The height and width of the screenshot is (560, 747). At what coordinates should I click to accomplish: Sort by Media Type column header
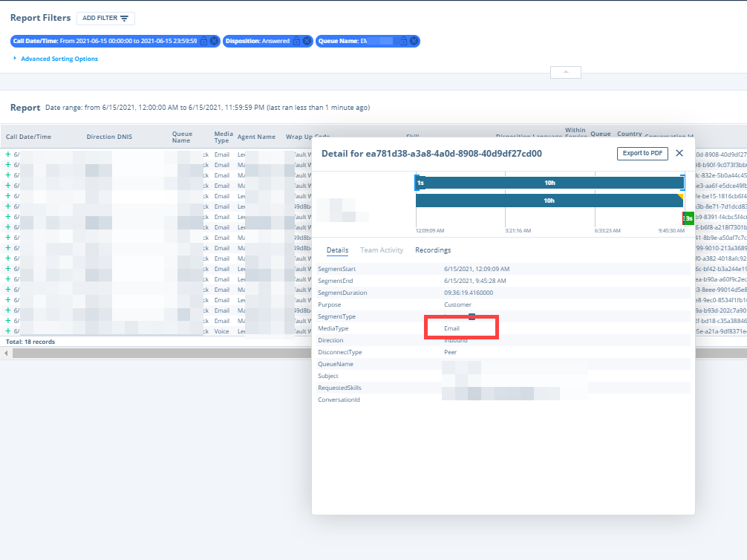point(224,137)
